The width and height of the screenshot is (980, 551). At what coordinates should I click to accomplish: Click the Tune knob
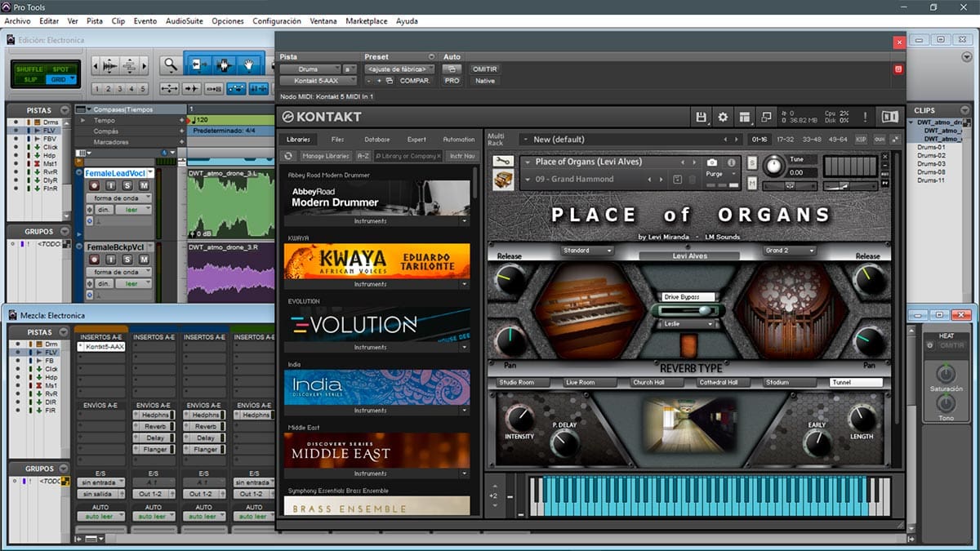[773, 167]
